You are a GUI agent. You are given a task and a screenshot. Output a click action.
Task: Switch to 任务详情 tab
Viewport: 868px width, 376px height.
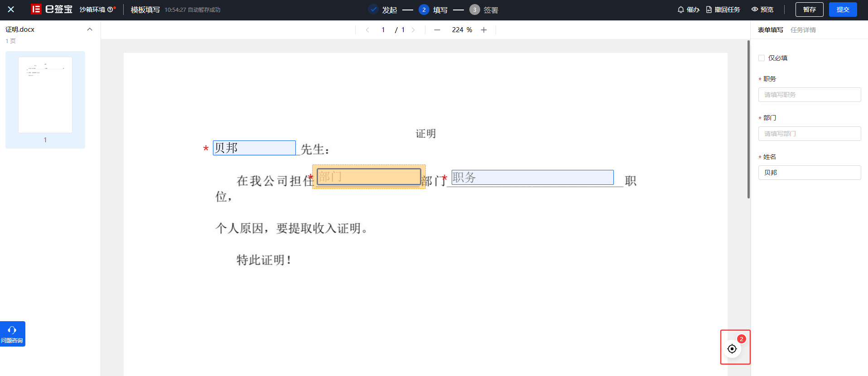tap(803, 30)
